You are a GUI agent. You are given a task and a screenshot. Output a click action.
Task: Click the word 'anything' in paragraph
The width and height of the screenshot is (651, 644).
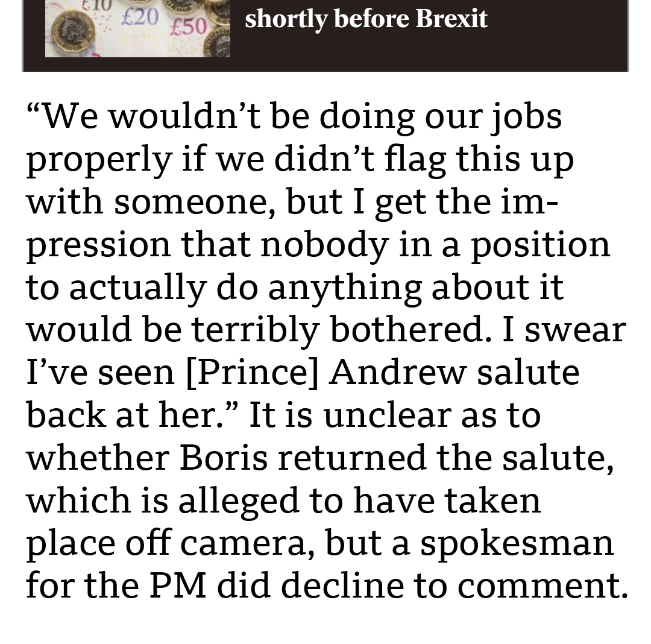(x=345, y=288)
